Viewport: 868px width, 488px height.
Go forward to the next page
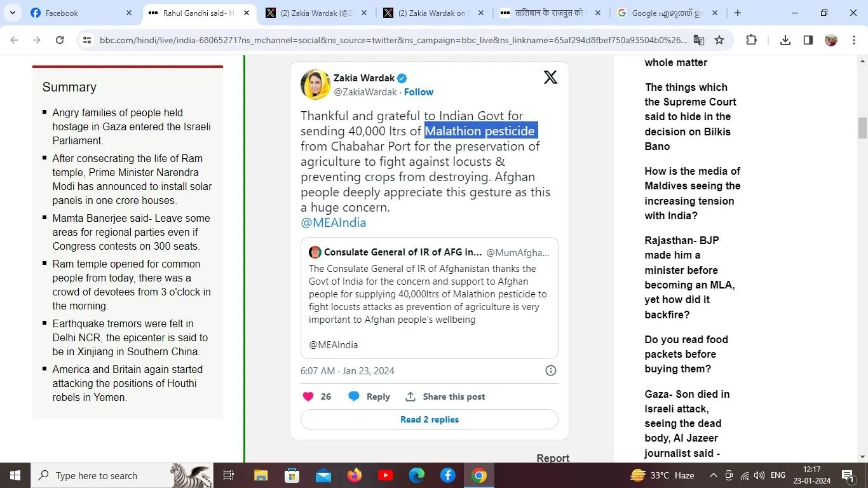coord(37,40)
